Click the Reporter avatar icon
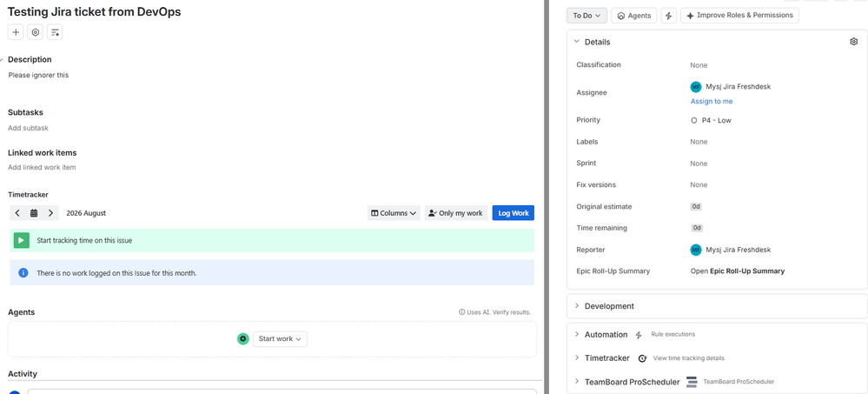The width and height of the screenshot is (868, 394). point(696,250)
